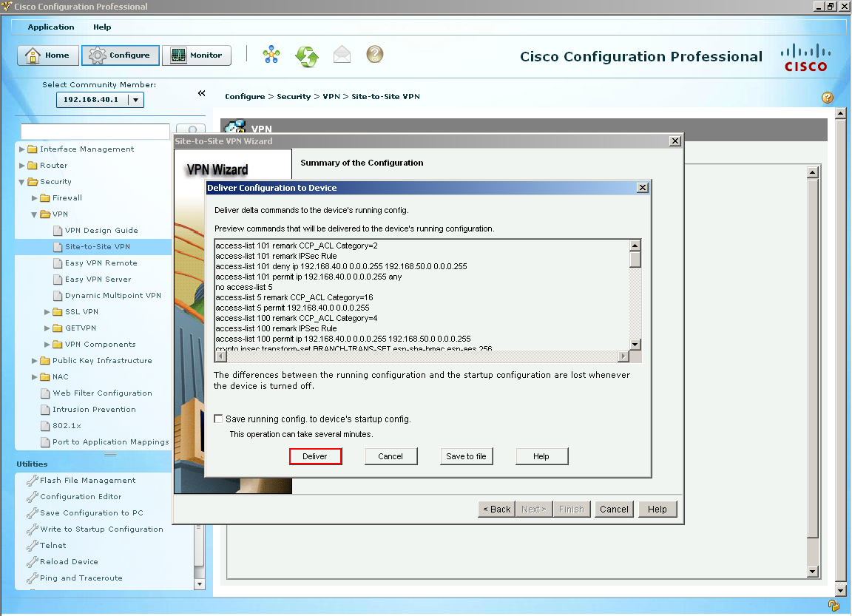The height and width of the screenshot is (616, 852).
Task: Collapse the Security folder
Action: click(x=21, y=182)
